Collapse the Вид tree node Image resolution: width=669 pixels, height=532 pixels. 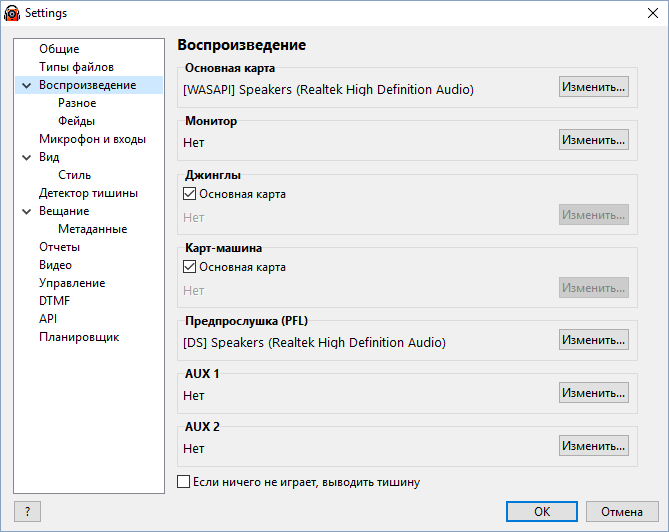[x=26, y=157]
